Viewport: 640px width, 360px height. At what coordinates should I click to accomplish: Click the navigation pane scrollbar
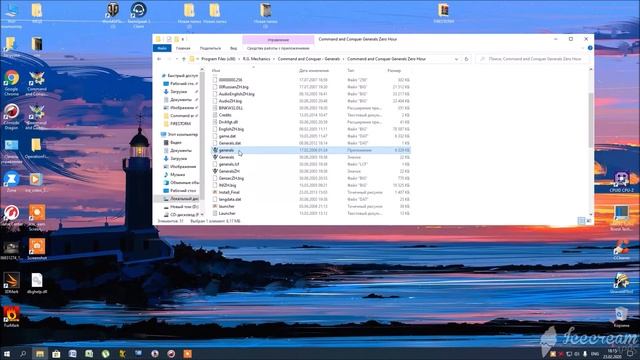tap(202, 135)
